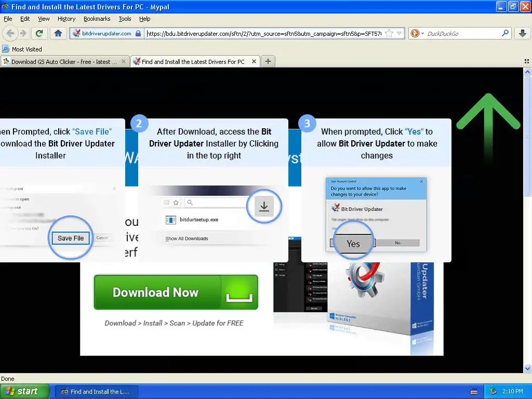Open the Bookmarks menu

pos(97,19)
